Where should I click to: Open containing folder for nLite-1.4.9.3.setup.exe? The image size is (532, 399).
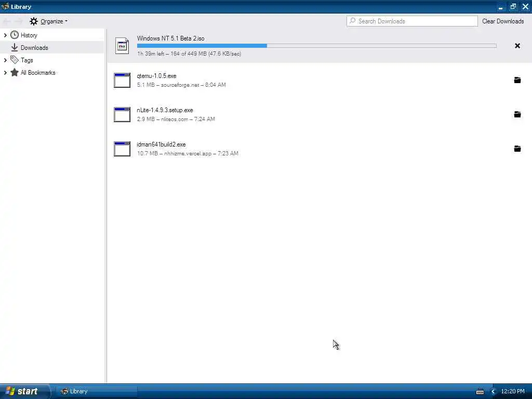(517, 114)
